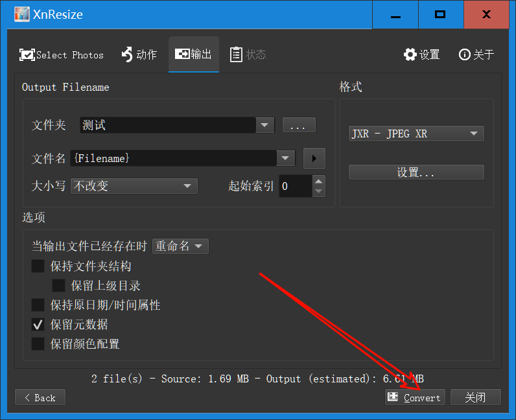Close the XnResize window with the X
The height and width of the screenshot is (420, 516).
point(486,14)
